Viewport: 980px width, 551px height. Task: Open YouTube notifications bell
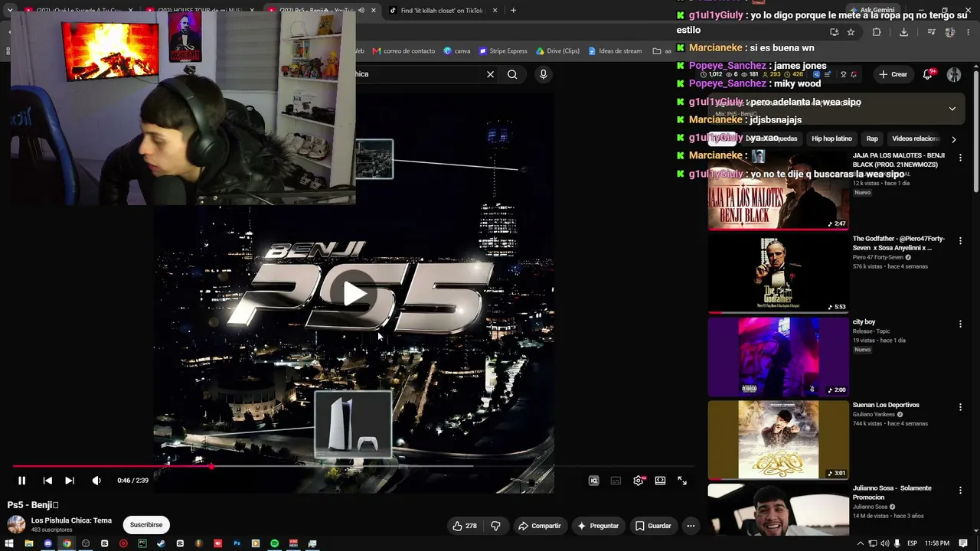[928, 74]
